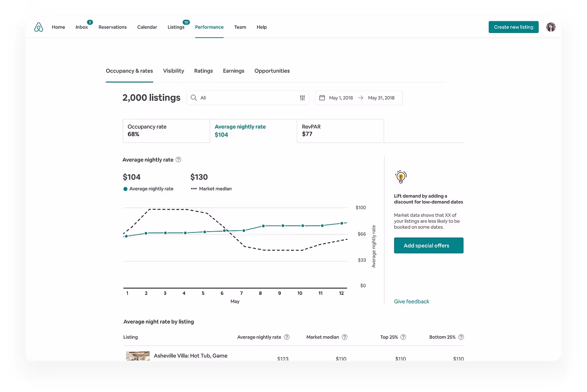Image resolution: width=587 pixels, height=392 pixels.
Task: Open the May 31, 2018 end date picker
Action: (x=381, y=98)
